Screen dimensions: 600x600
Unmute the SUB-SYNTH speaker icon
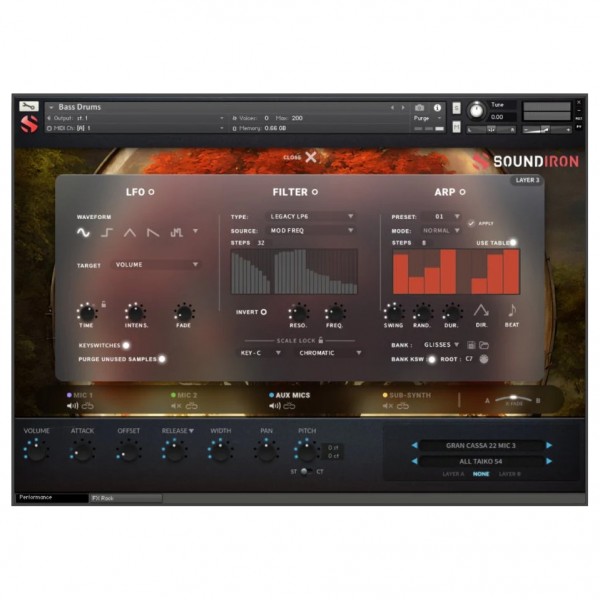pyautogui.click(x=388, y=406)
